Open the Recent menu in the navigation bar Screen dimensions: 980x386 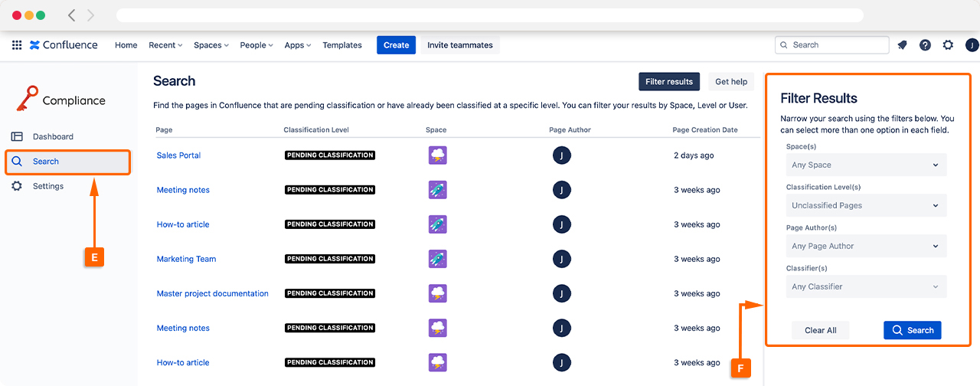coord(165,45)
